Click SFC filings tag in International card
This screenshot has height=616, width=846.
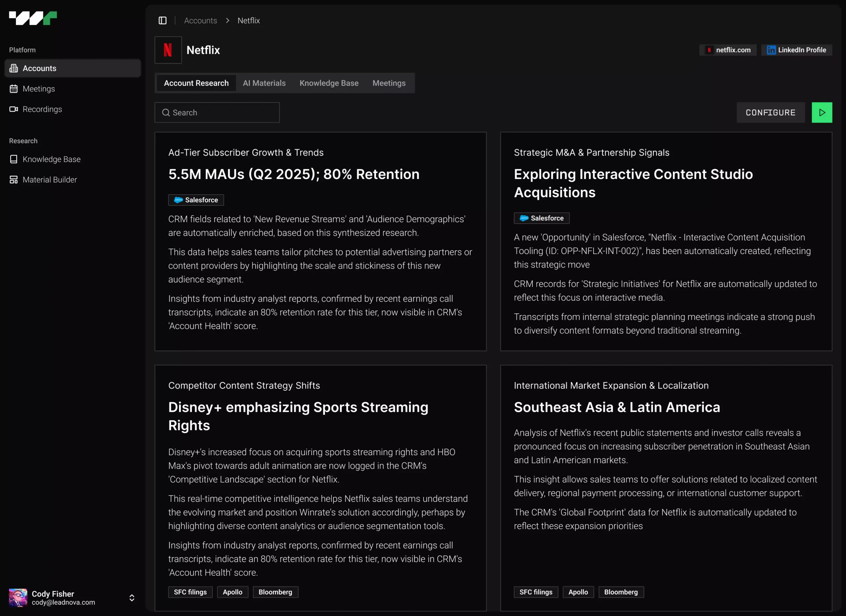[x=536, y=592]
